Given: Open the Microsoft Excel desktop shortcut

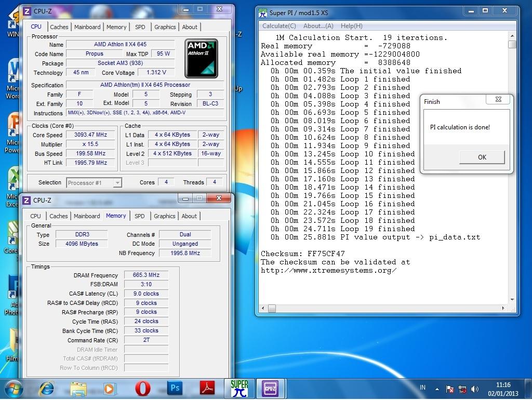Looking at the screenshot, I should [x=12, y=187].
